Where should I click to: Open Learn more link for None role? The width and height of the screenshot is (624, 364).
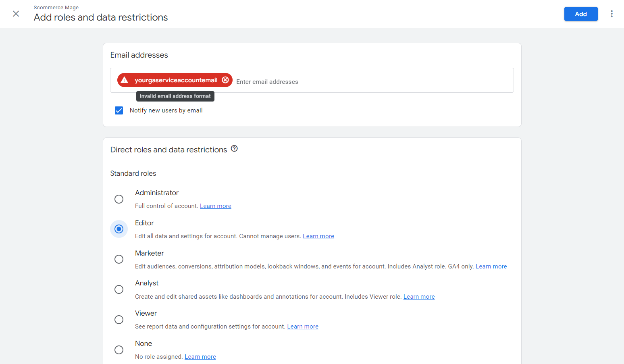[200, 357]
